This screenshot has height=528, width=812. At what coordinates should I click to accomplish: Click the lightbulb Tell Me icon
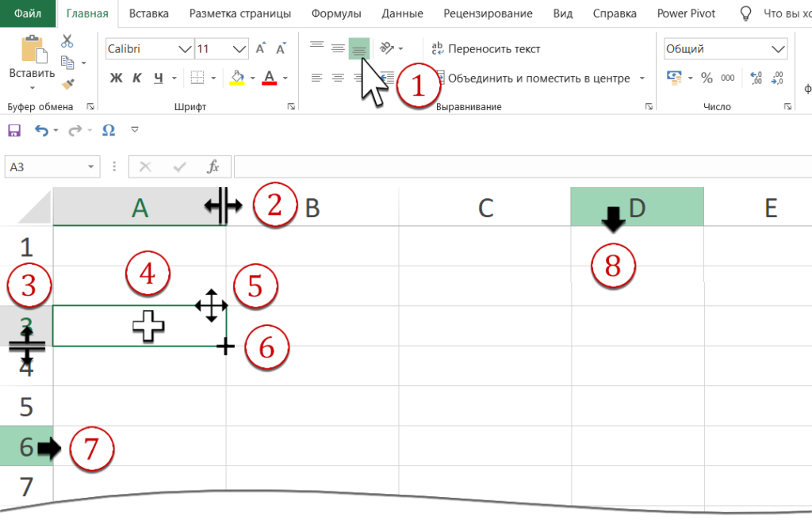[x=745, y=13]
